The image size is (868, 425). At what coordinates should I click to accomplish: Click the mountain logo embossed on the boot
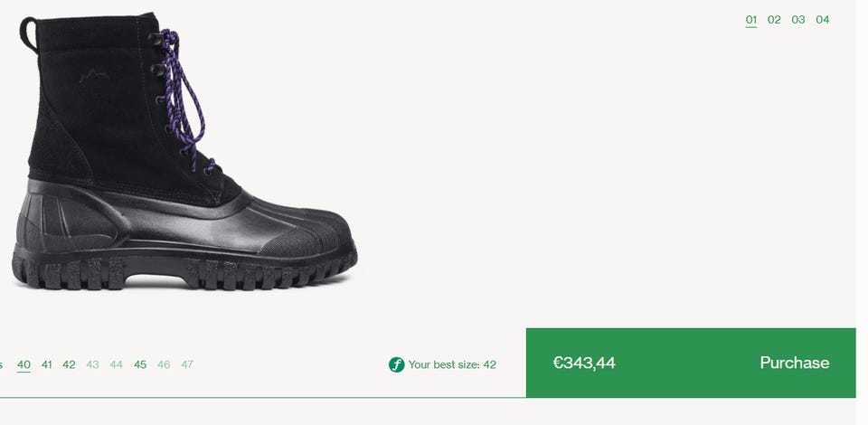click(94, 76)
